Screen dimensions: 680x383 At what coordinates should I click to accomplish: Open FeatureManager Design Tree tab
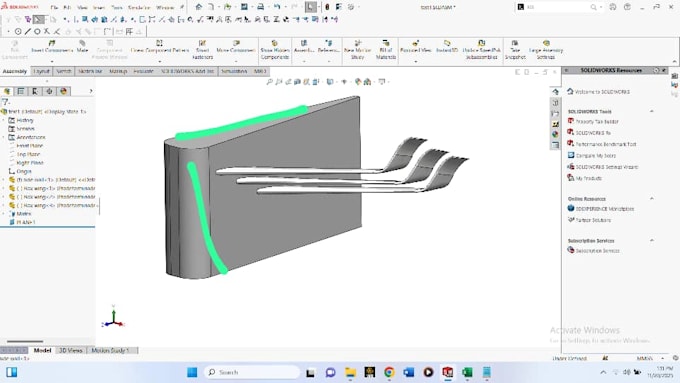pos(7,91)
